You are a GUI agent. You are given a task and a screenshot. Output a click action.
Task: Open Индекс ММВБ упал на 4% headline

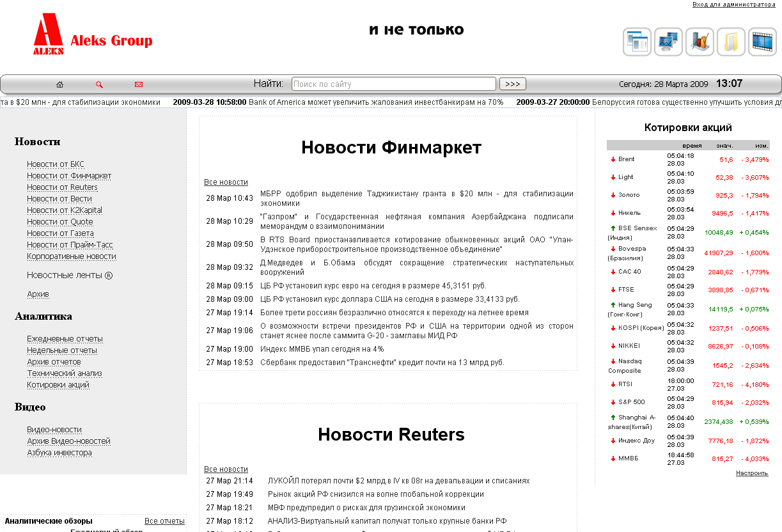click(322, 349)
